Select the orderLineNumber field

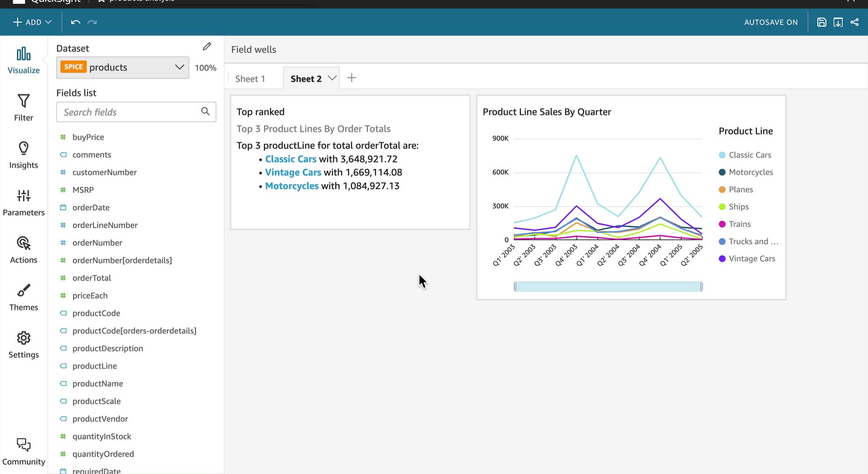pyautogui.click(x=105, y=225)
